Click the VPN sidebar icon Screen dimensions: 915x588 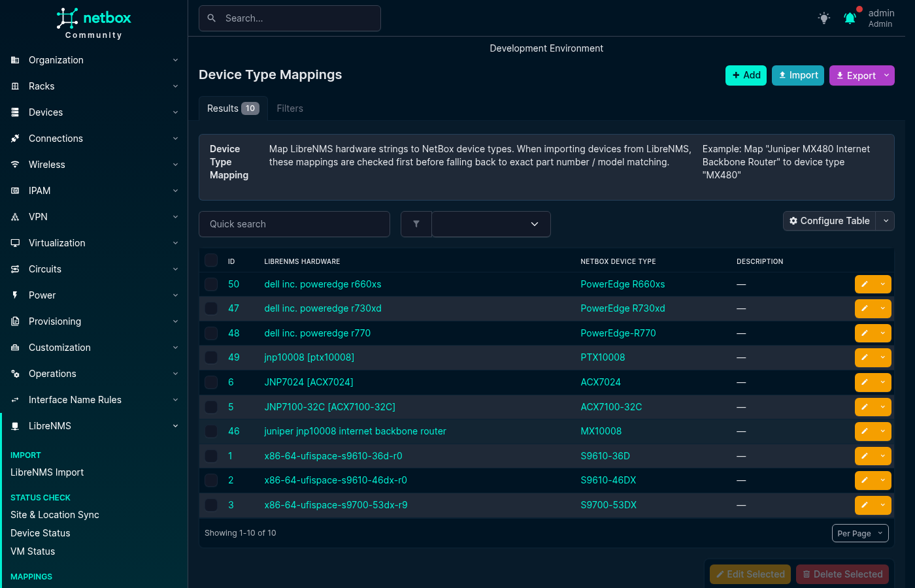click(x=15, y=217)
